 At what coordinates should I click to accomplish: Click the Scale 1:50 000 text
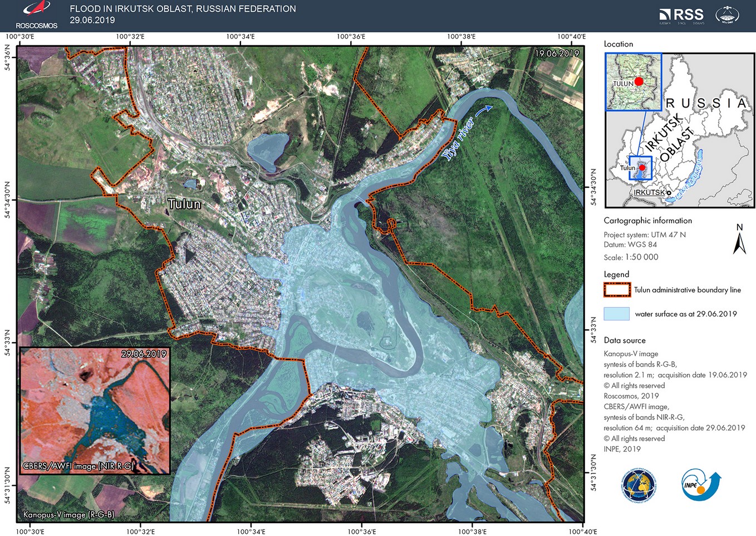631,257
